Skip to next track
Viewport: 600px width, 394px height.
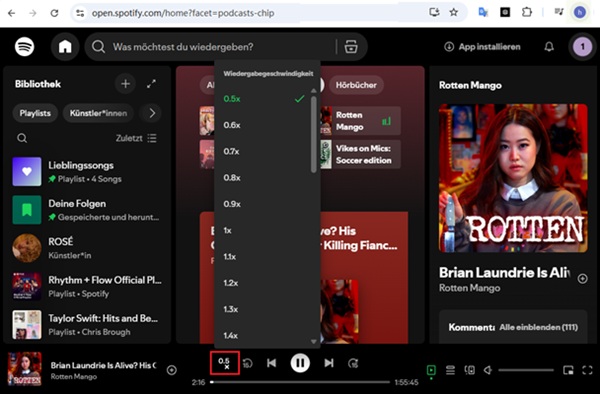(329, 363)
